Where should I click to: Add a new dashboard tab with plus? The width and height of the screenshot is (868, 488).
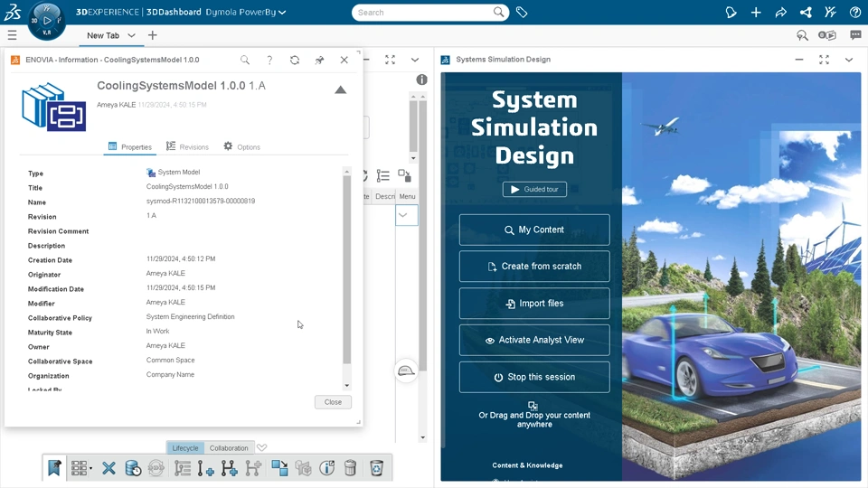(152, 35)
